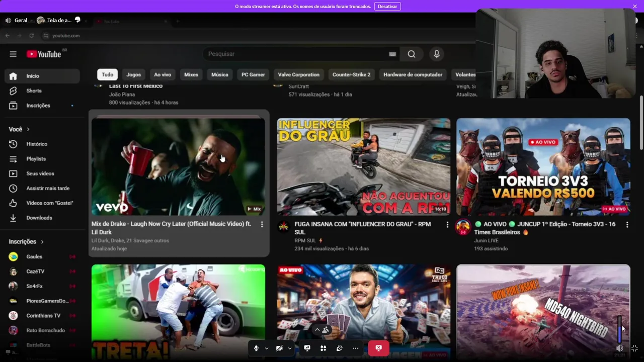Screen dimensions: 644x362
Task: Open the screen share options icon in call bar
Action: tap(307, 348)
